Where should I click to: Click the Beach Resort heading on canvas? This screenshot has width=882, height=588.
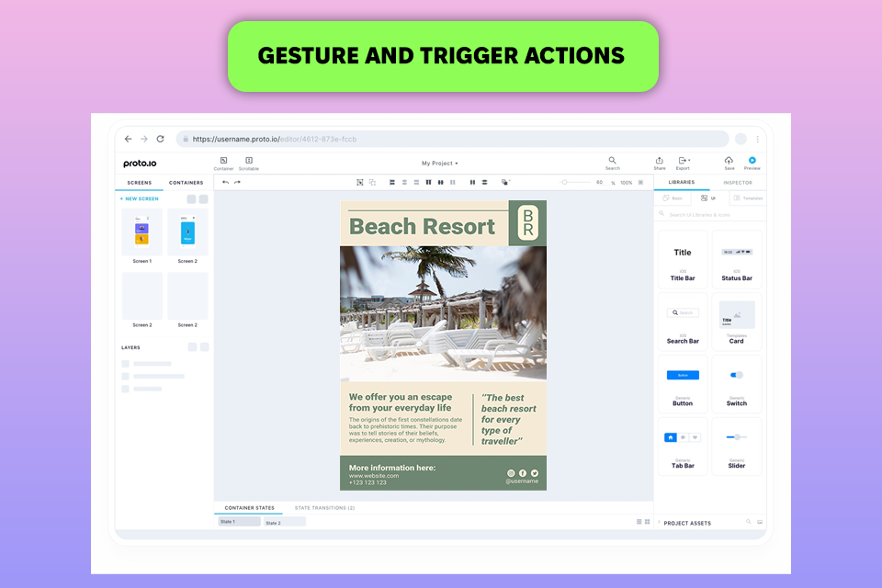422,227
